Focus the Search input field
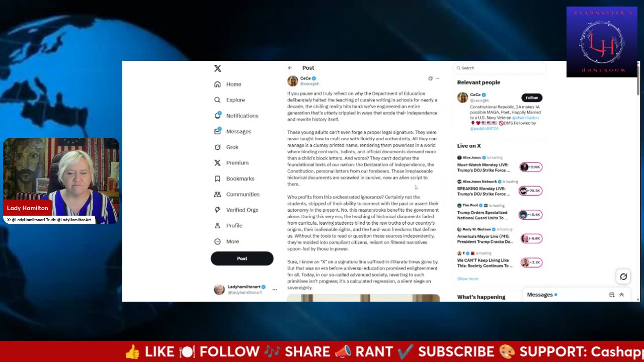Image resolution: width=644 pixels, height=362 pixels. point(499,68)
